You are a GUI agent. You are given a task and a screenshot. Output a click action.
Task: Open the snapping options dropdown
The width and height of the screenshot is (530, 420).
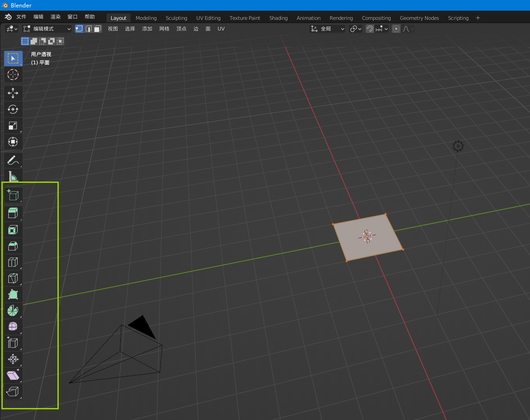click(382, 29)
